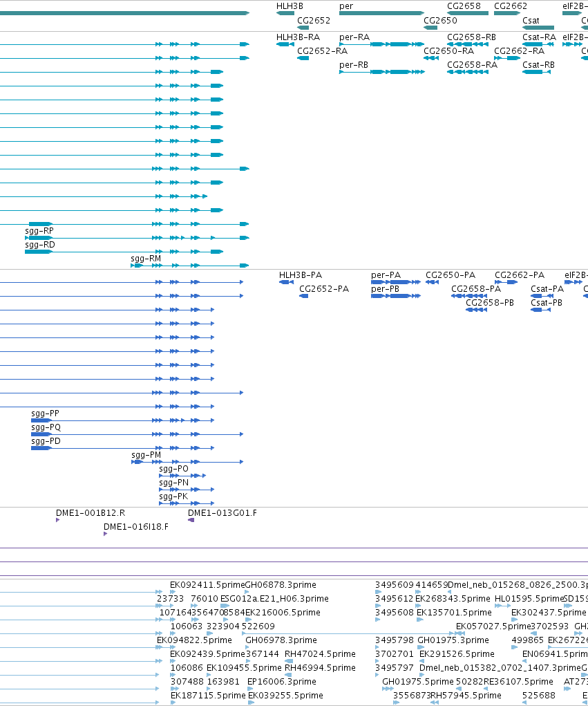Click the EK135701.5prime EST label
This screenshot has height=706, width=588.
[x=454, y=613]
